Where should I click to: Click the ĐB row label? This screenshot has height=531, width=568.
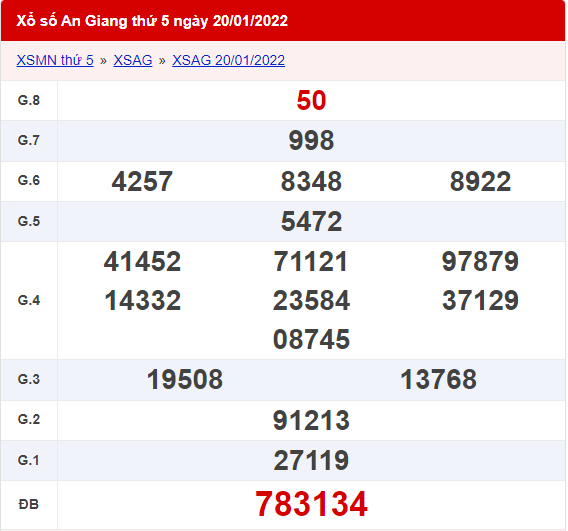click(x=29, y=504)
